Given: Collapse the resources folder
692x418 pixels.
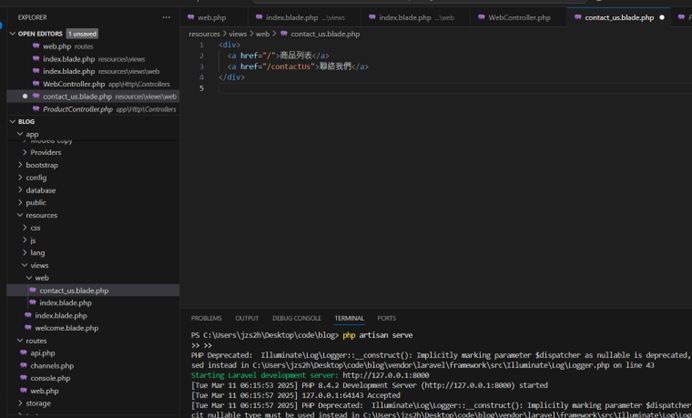Looking at the screenshot, I should click(x=20, y=215).
